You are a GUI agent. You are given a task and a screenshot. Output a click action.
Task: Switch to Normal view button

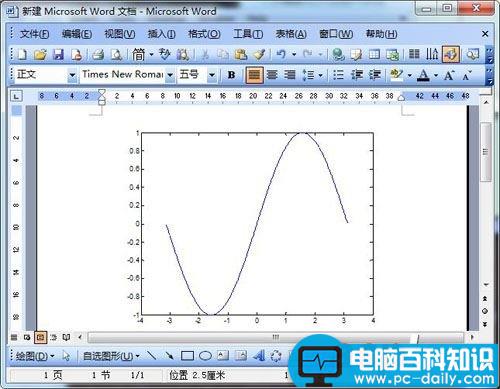pyautogui.click(x=14, y=337)
